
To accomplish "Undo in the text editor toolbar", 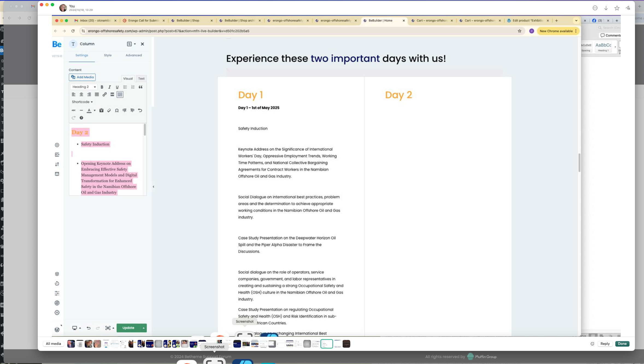I will [140, 110].
